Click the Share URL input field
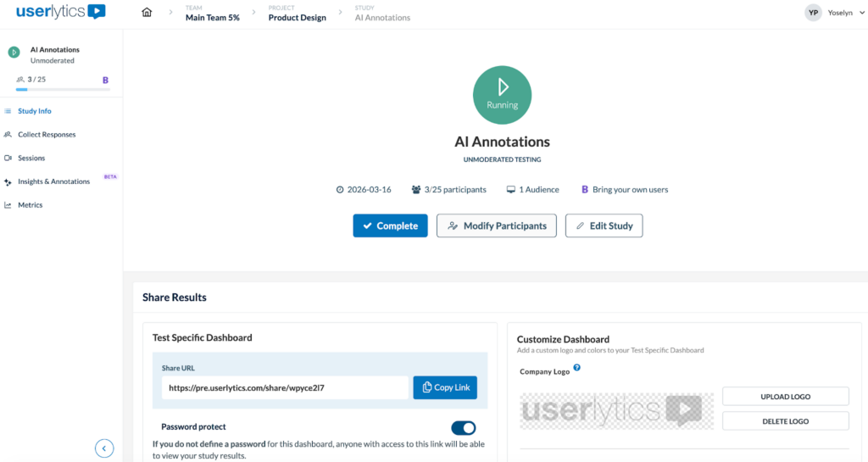Image resolution: width=868 pixels, height=462 pixels. [x=285, y=388]
